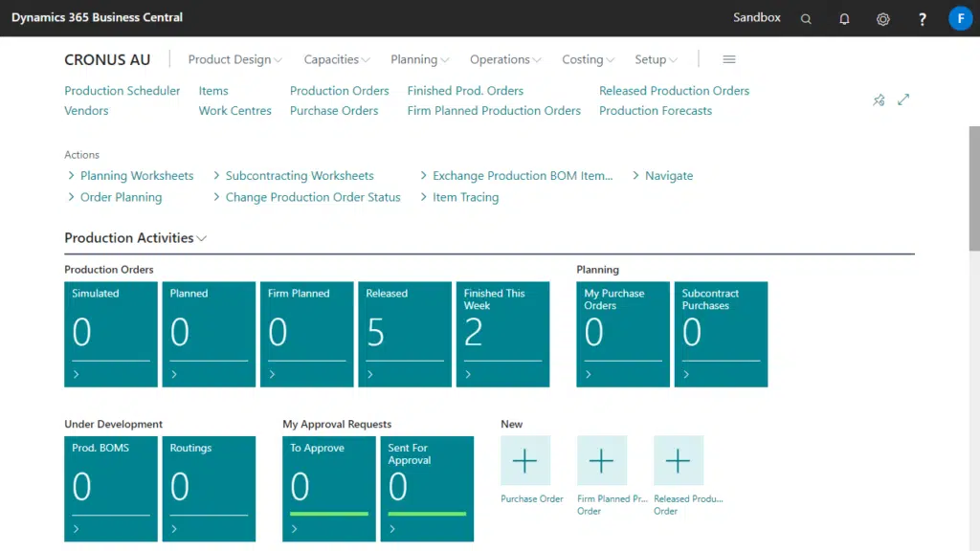Open the help question mark icon
980x551 pixels.
[x=922, y=19]
